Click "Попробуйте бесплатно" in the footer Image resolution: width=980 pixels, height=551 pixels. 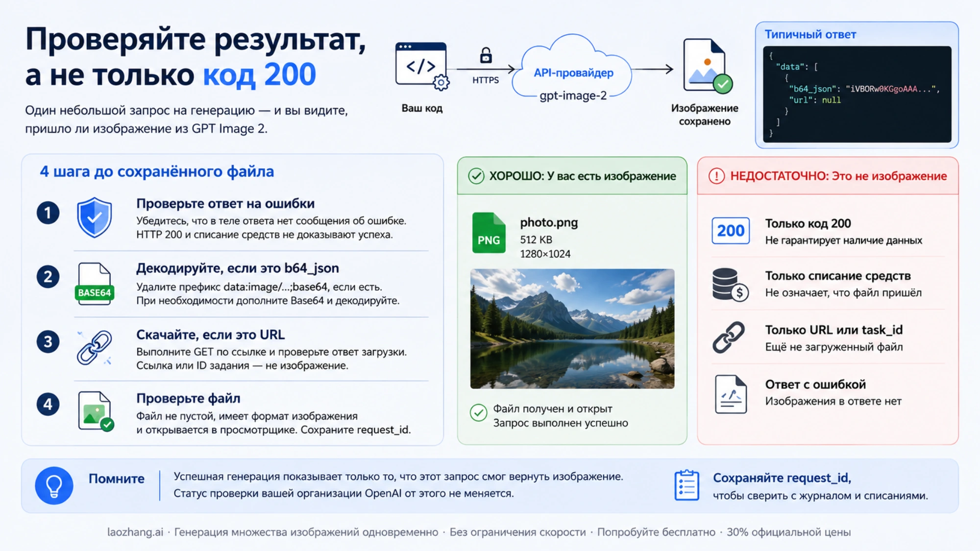click(x=656, y=532)
